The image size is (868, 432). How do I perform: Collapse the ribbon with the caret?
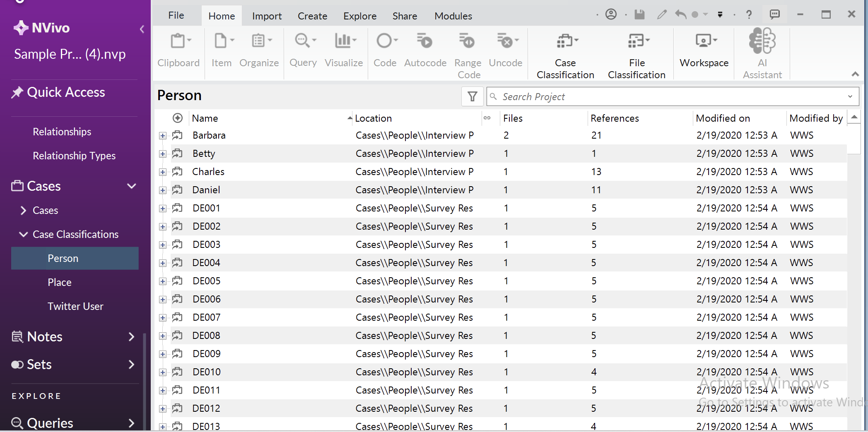(x=855, y=74)
